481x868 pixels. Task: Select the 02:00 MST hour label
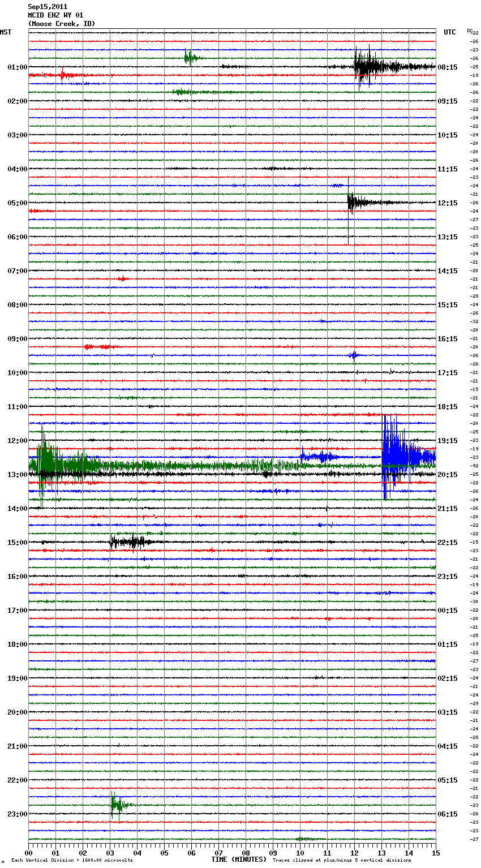[x=17, y=101]
